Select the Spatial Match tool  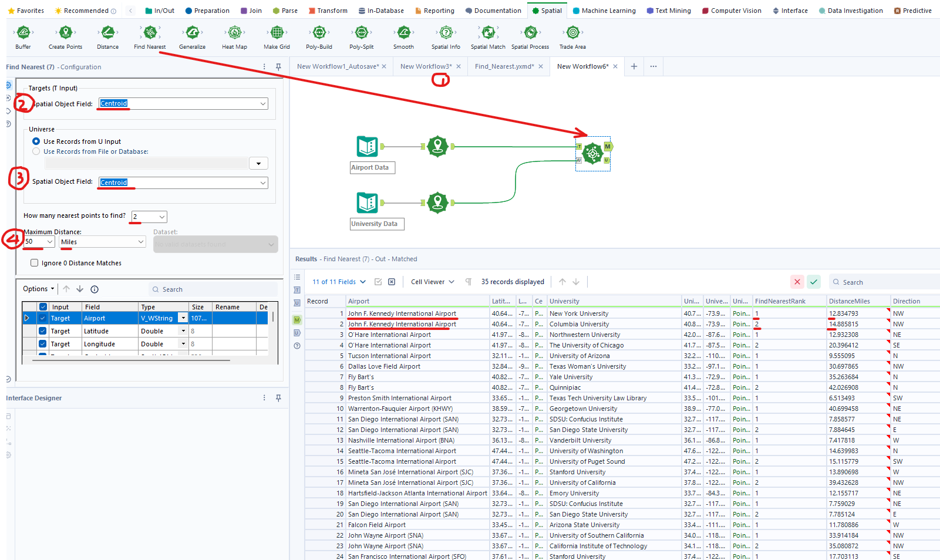pos(488,33)
